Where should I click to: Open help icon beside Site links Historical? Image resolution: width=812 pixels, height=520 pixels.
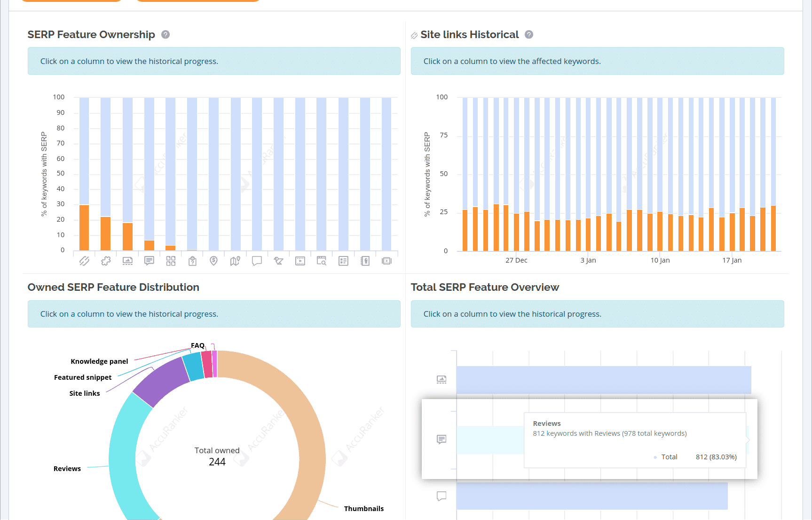(529, 34)
